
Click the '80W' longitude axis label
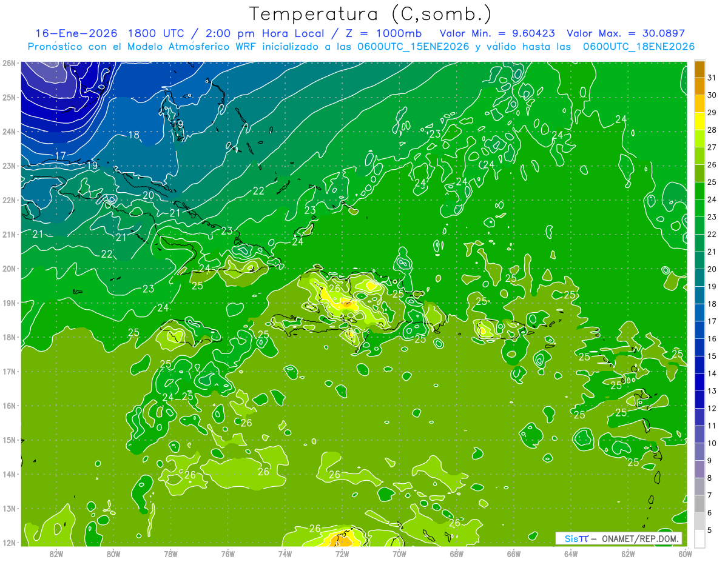click(x=113, y=554)
